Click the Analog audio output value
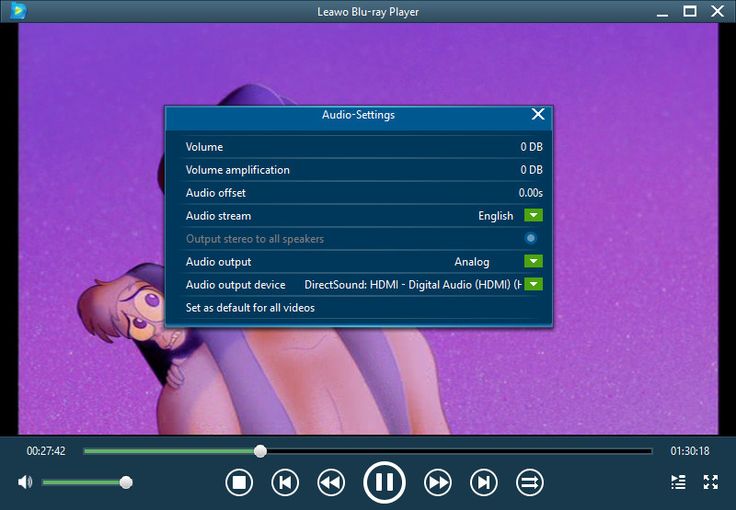Image resolution: width=736 pixels, height=510 pixels. click(472, 262)
